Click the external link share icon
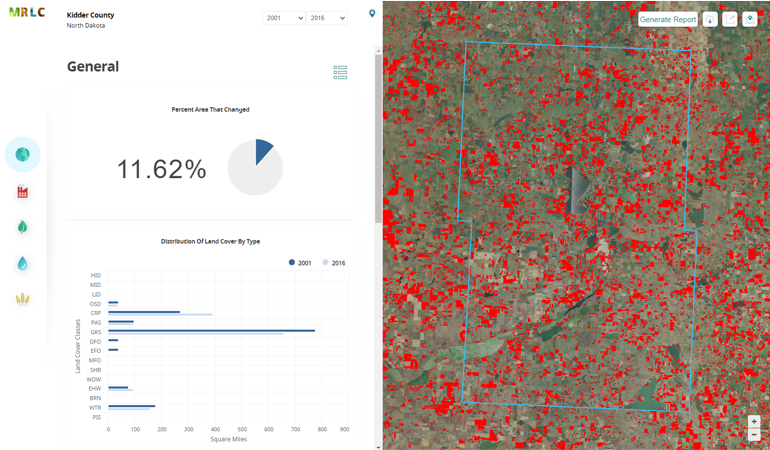 coord(730,19)
